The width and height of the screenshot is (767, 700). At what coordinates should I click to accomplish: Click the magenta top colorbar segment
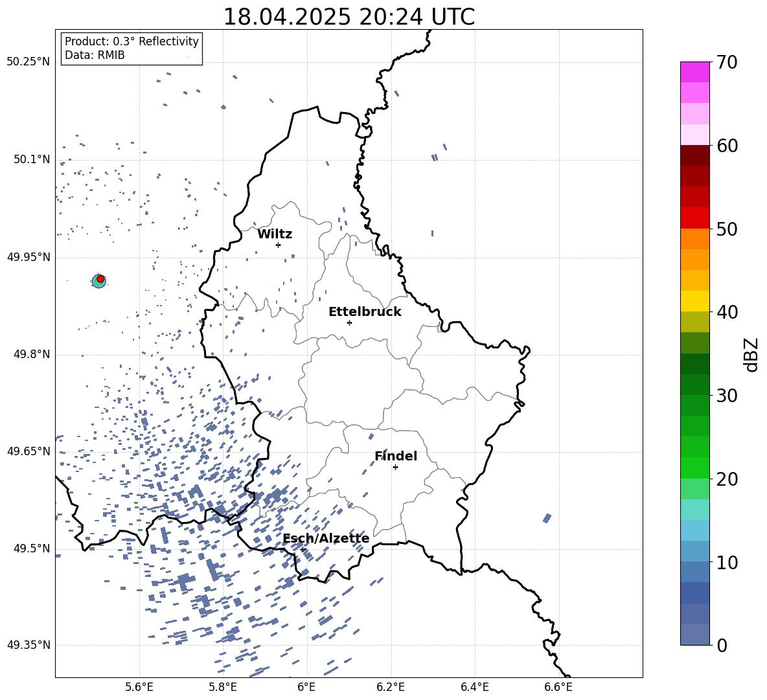pos(694,72)
